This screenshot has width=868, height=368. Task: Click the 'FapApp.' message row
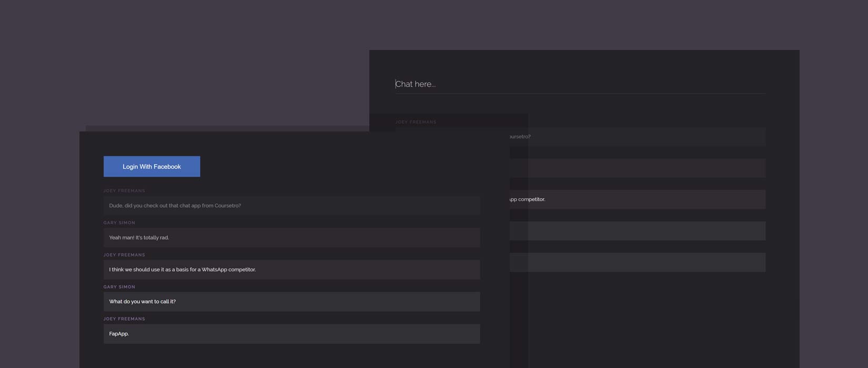click(291, 334)
